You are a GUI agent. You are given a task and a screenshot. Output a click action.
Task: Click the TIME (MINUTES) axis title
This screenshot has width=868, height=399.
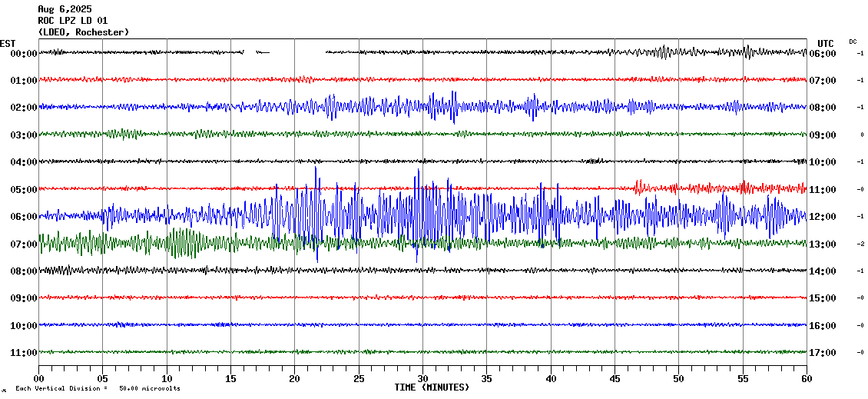click(x=432, y=387)
